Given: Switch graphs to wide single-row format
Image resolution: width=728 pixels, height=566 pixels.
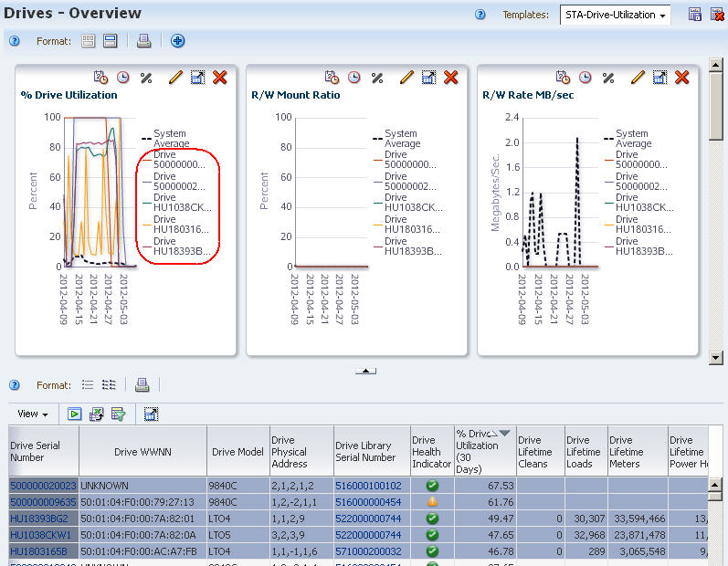Looking at the screenshot, I should pos(111,41).
